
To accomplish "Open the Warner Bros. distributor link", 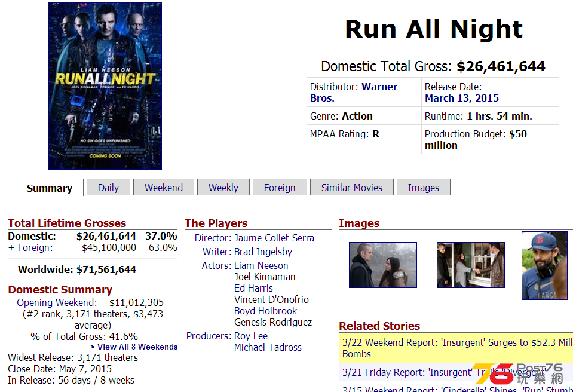I will 353,93.
